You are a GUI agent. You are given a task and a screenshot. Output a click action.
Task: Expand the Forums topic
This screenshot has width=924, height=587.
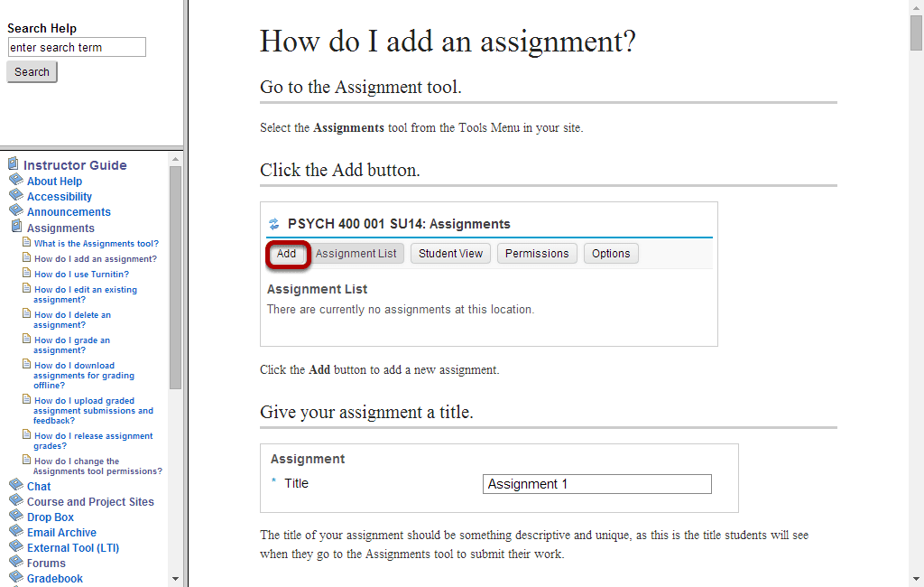[46, 564]
